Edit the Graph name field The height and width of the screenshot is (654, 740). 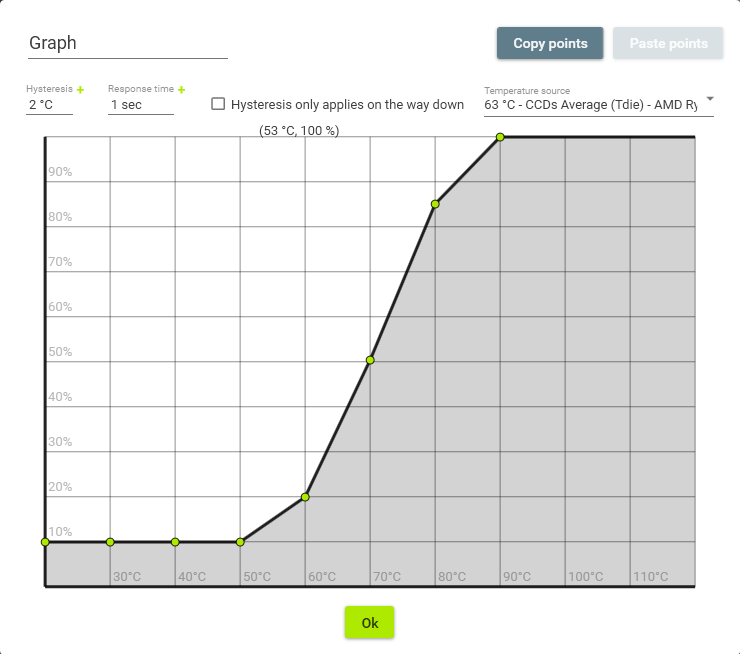coord(128,43)
